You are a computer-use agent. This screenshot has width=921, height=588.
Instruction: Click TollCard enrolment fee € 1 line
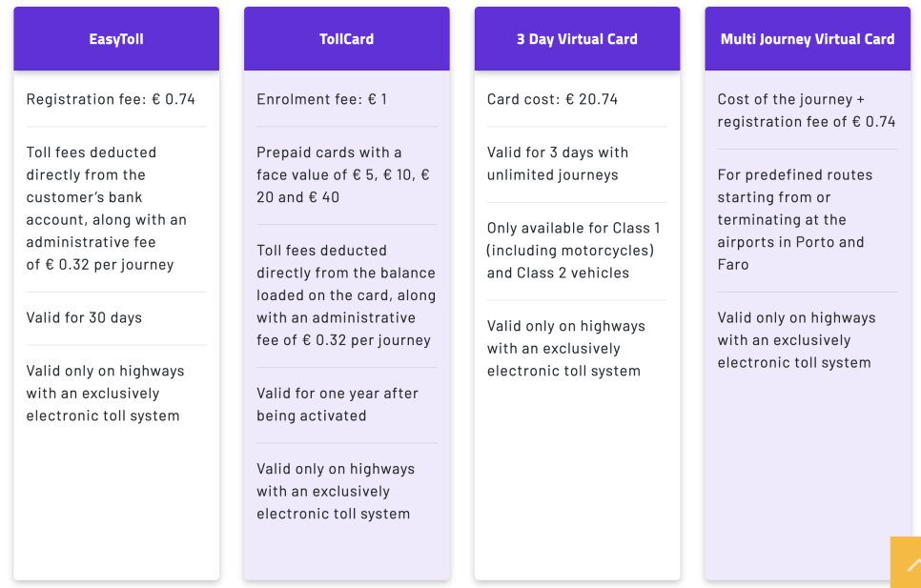pos(322,99)
